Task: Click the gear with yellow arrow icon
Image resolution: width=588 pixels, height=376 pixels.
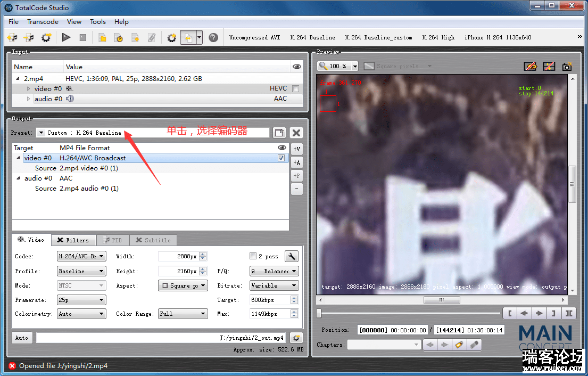Action: 46,37
